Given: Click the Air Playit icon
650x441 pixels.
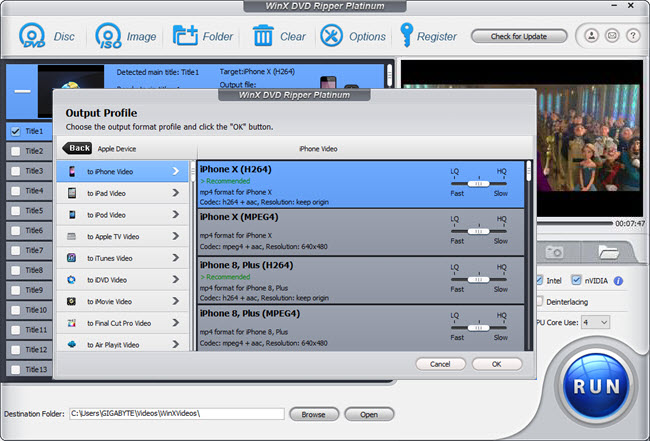Looking at the screenshot, I should [71, 344].
